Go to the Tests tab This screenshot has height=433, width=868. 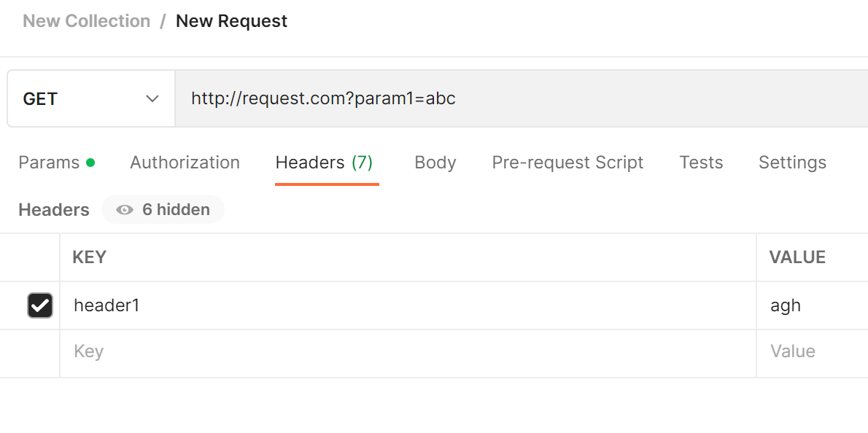[x=701, y=162]
